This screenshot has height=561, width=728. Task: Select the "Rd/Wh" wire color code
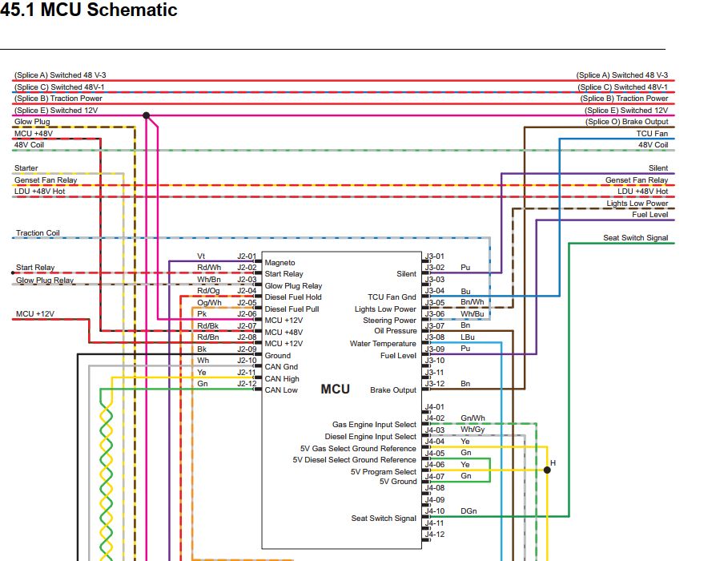tap(209, 267)
